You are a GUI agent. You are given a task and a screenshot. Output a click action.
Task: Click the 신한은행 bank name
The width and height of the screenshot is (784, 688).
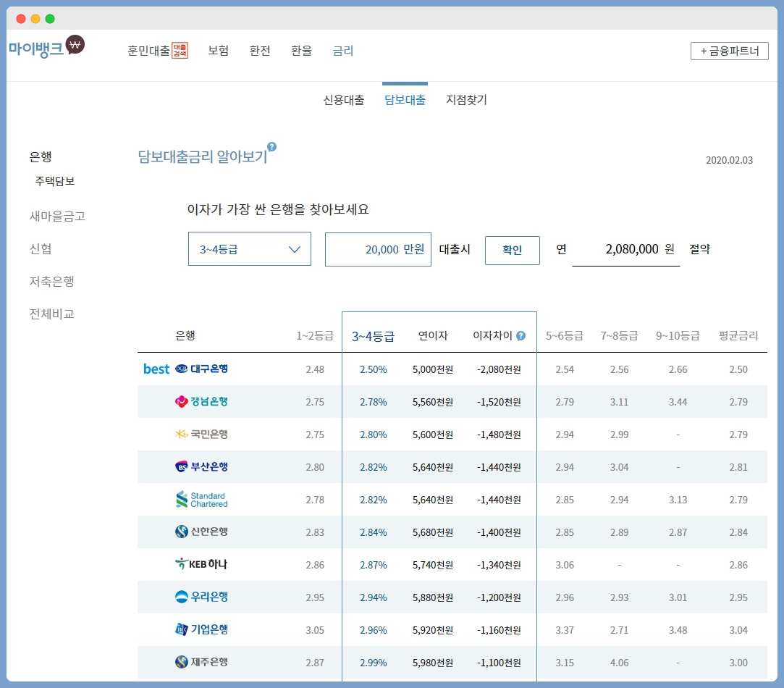pos(209,532)
